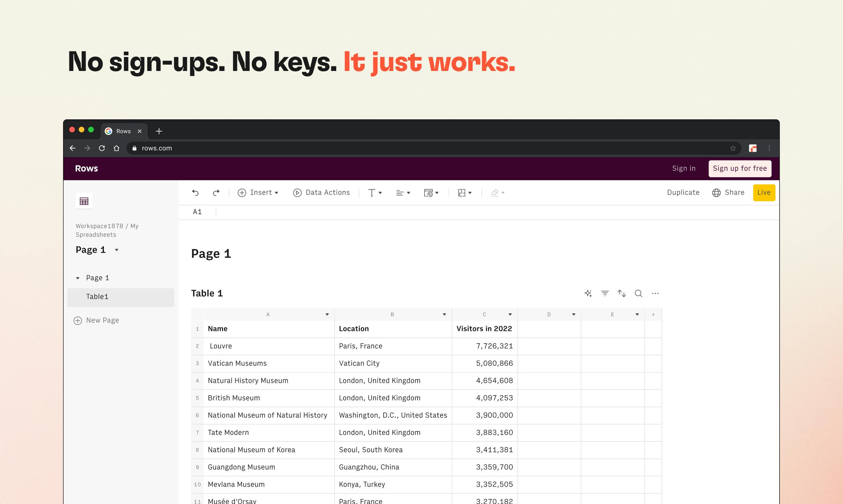
Task: Open the borders dropdown
Action: tap(465, 193)
